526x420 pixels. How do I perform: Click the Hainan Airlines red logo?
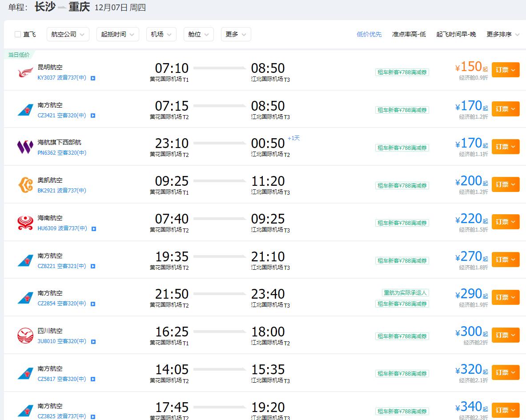pyautogui.click(x=25, y=223)
